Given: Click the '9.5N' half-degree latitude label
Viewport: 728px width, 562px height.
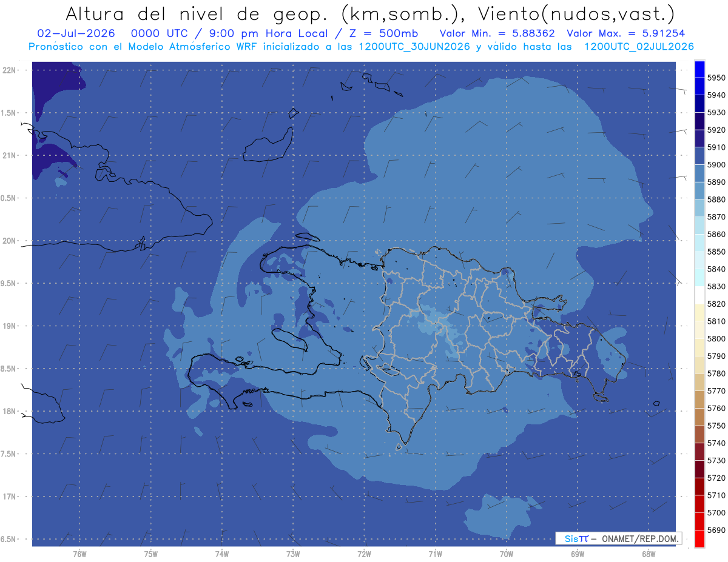Looking at the screenshot, I should click(9, 283).
